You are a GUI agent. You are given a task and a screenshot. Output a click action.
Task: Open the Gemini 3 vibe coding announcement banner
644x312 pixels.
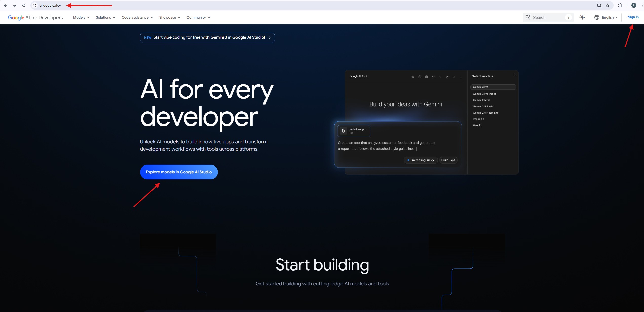(207, 37)
